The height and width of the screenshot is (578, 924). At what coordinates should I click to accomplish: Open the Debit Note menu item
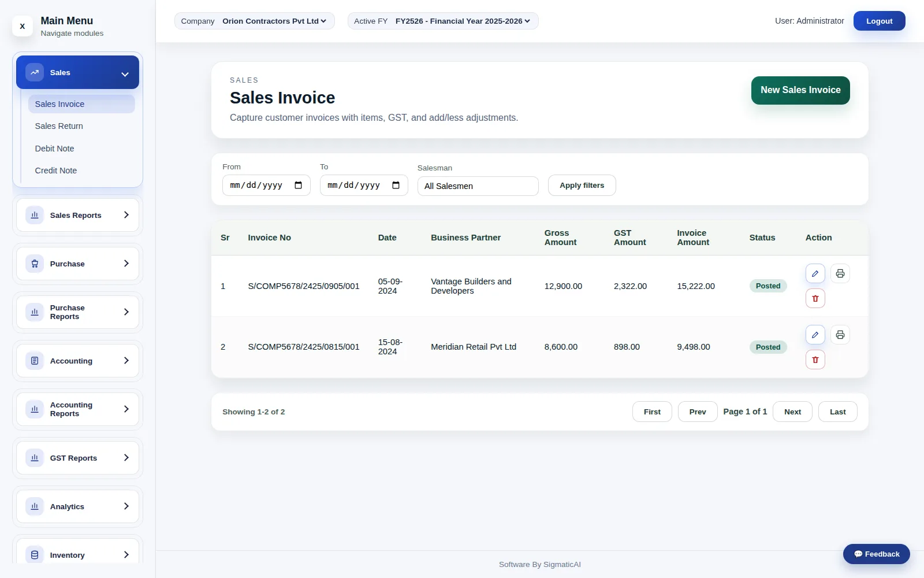[81, 149]
